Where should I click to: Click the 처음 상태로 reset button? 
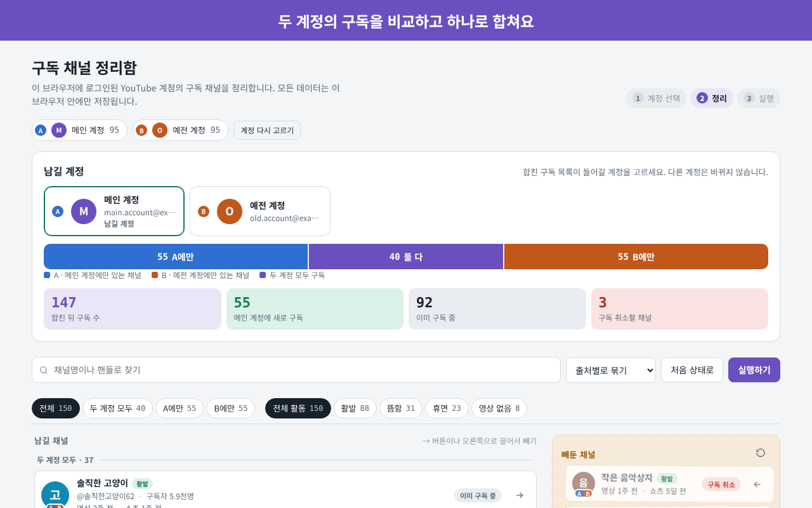point(692,370)
